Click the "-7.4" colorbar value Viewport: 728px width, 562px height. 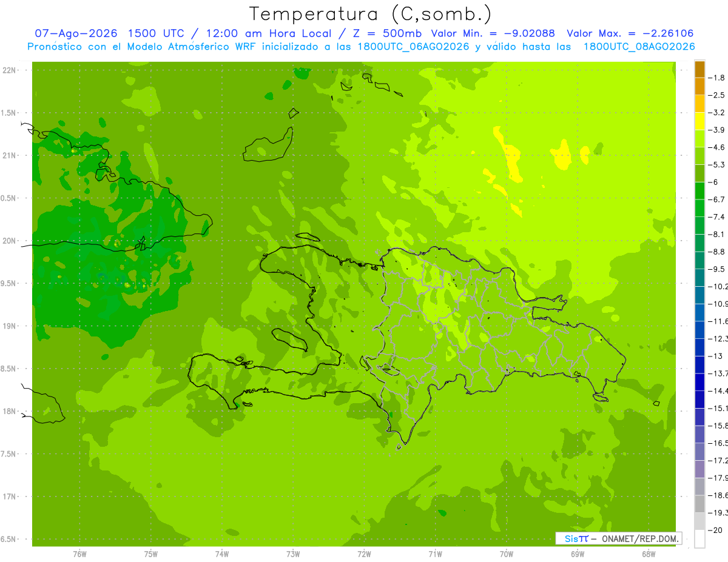point(717,217)
